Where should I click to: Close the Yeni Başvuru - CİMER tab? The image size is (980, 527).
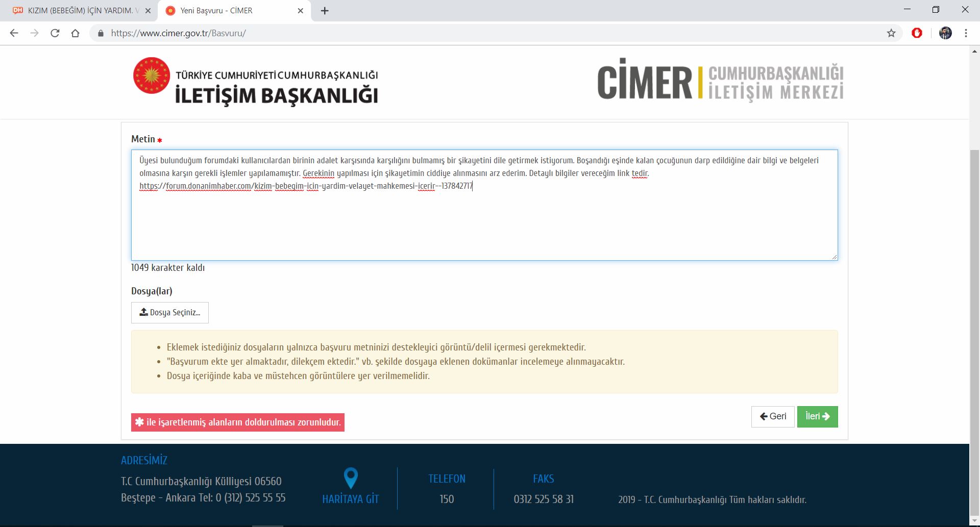tap(301, 11)
